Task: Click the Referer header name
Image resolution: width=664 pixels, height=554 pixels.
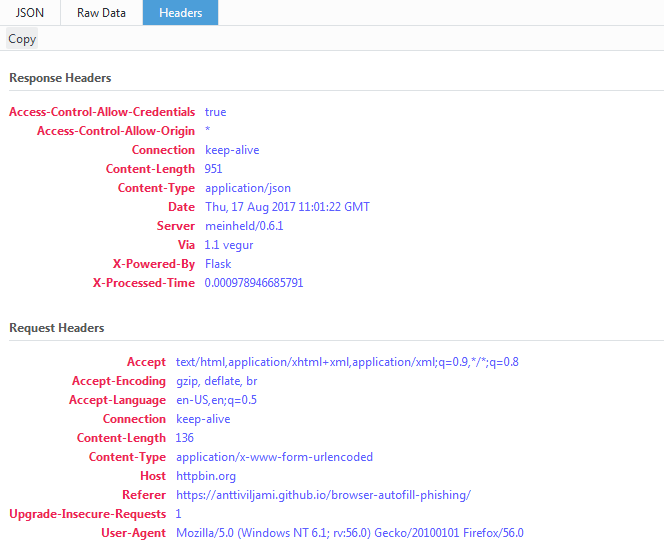Action: 144,495
